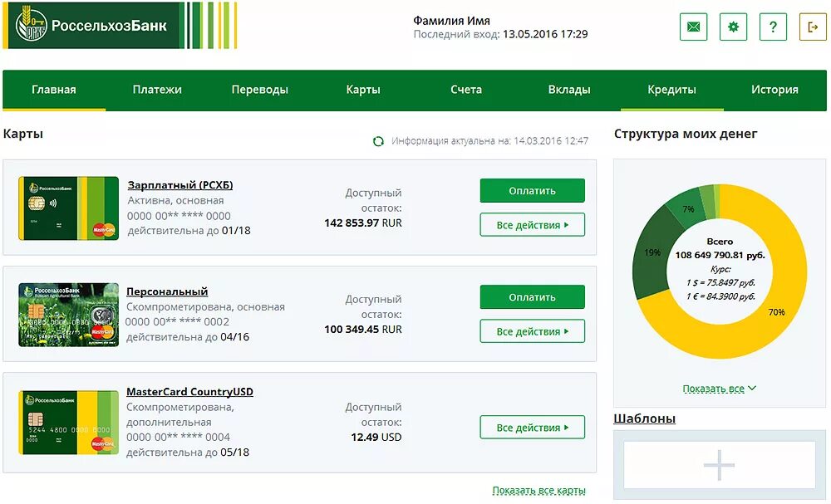The width and height of the screenshot is (831, 504).
Task: Click the total 108 649 790.81 руб.
Action: pyautogui.click(x=720, y=255)
